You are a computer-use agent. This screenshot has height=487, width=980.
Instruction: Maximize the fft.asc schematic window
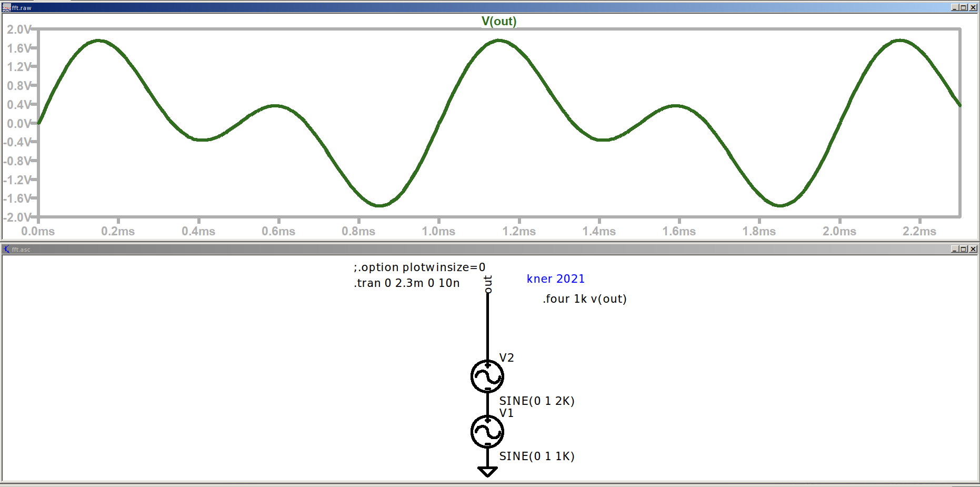coord(964,249)
